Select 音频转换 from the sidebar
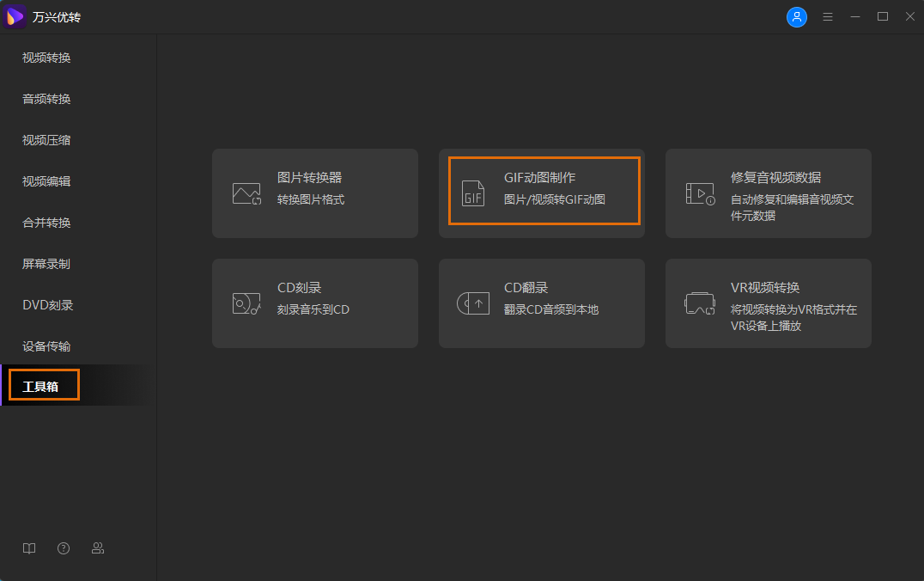 coord(46,99)
